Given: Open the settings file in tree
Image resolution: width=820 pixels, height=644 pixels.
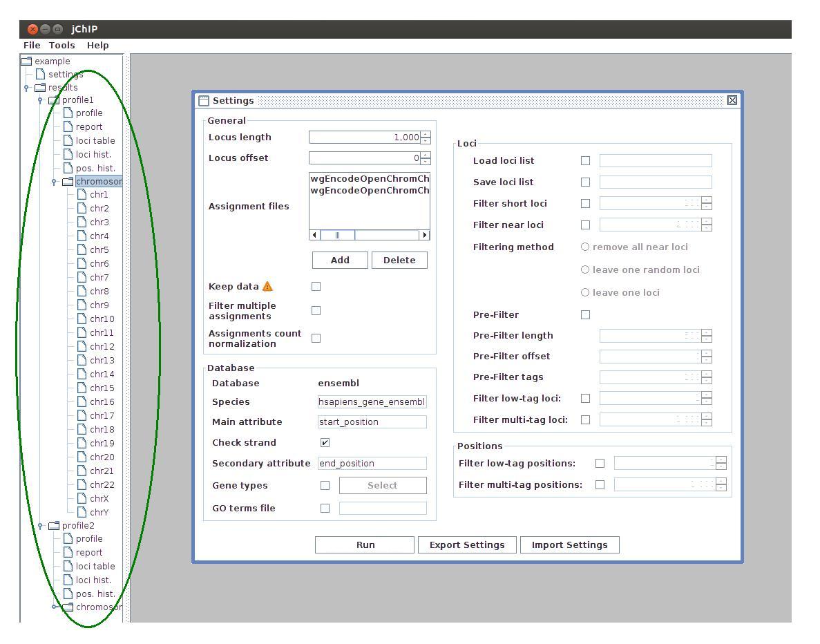Looking at the screenshot, I should tap(65, 74).
